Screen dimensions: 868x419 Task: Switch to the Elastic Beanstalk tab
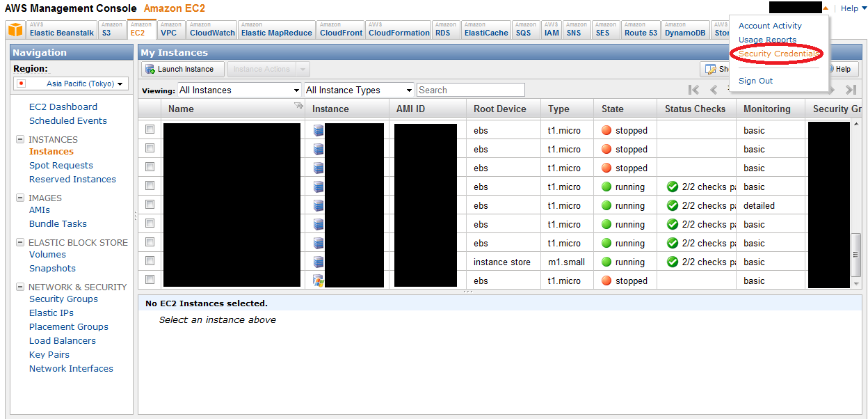pyautogui.click(x=62, y=30)
